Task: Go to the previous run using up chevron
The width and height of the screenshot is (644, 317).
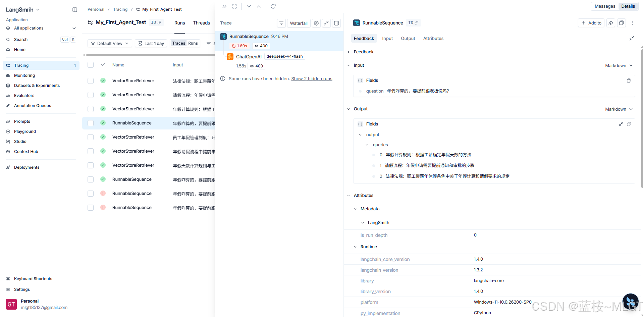Action: click(259, 6)
